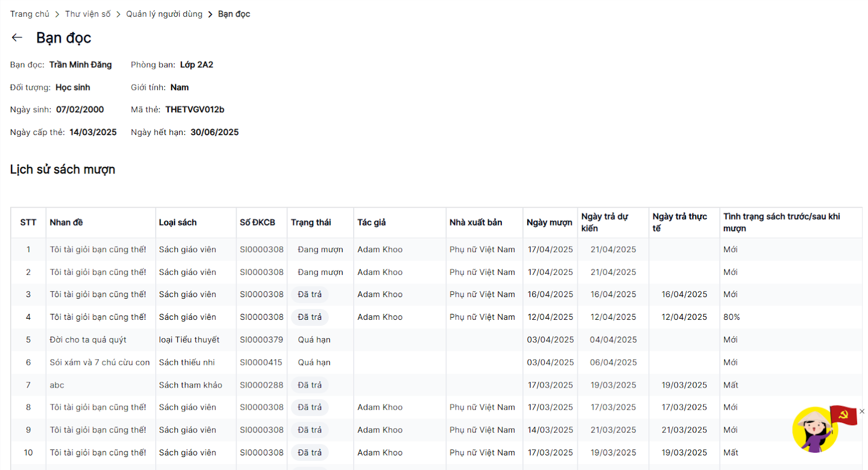
Task: Click the Nhan đề column header
Action: (x=66, y=222)
